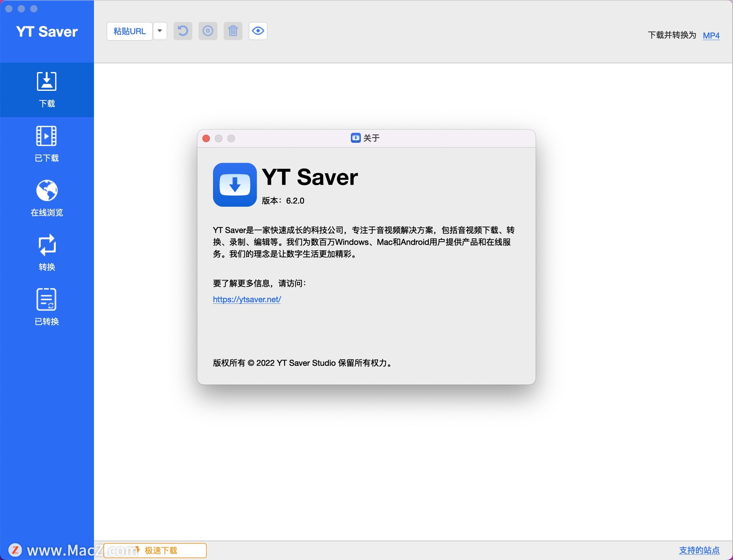Click the YT Saver sidebar logo title
The image size is (733, 560).
click(47, 32)
